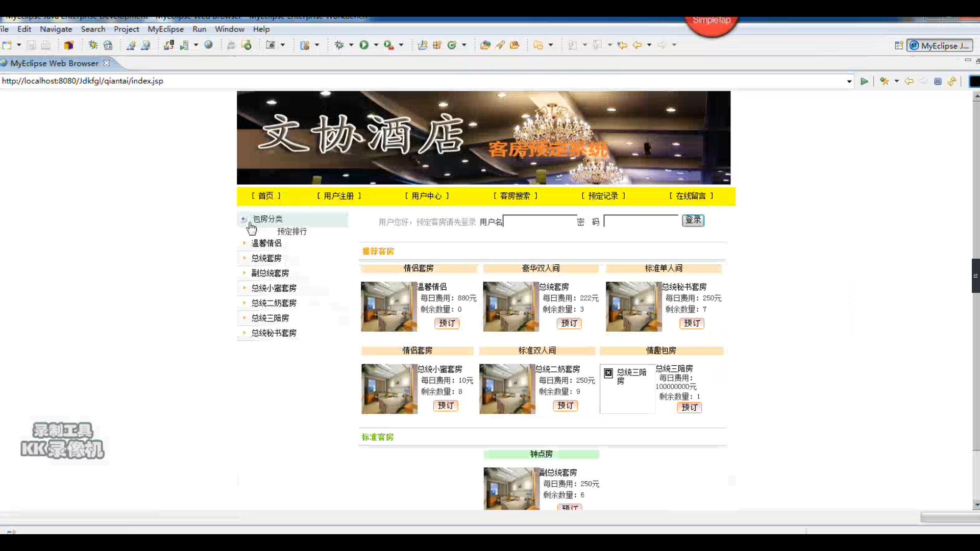
Task: Click the New file toolbar icon
Action: coord(7,45)
